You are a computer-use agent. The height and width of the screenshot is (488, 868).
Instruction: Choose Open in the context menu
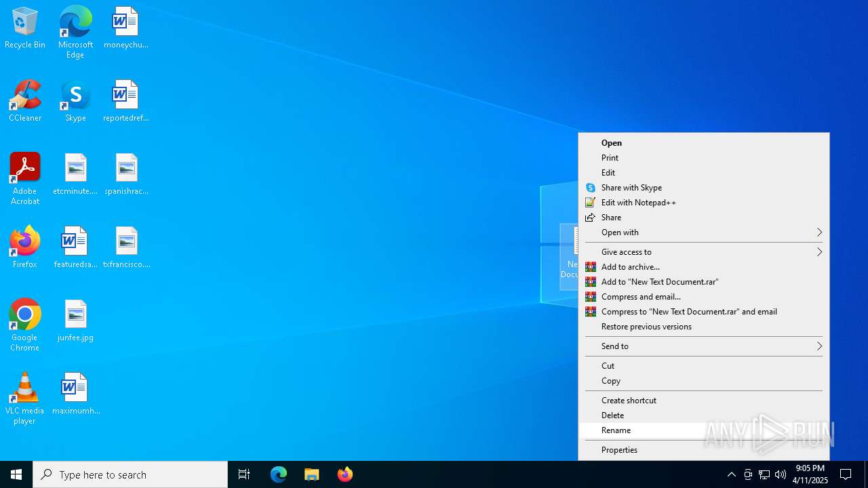coord(704,143)
